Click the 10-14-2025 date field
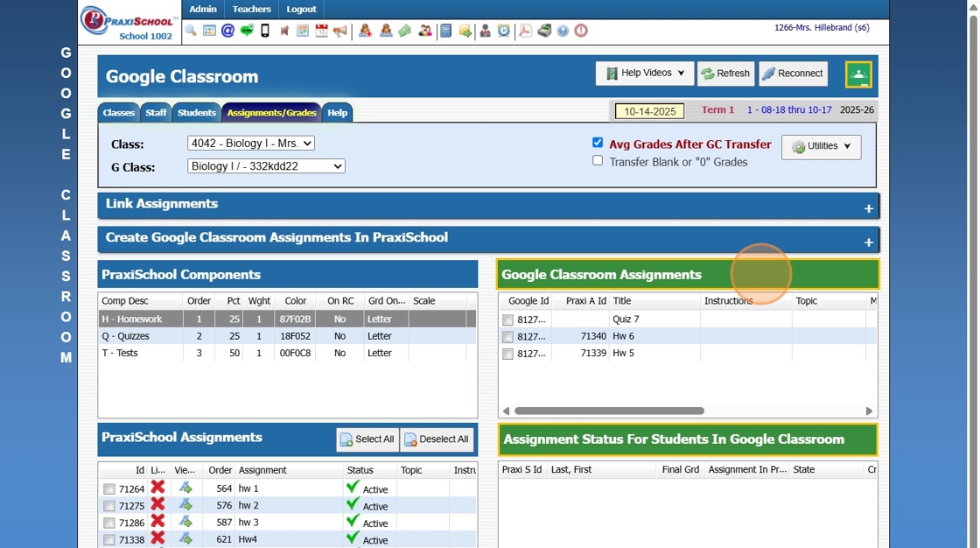The image size is (980, 548). [x=649, y=111]
